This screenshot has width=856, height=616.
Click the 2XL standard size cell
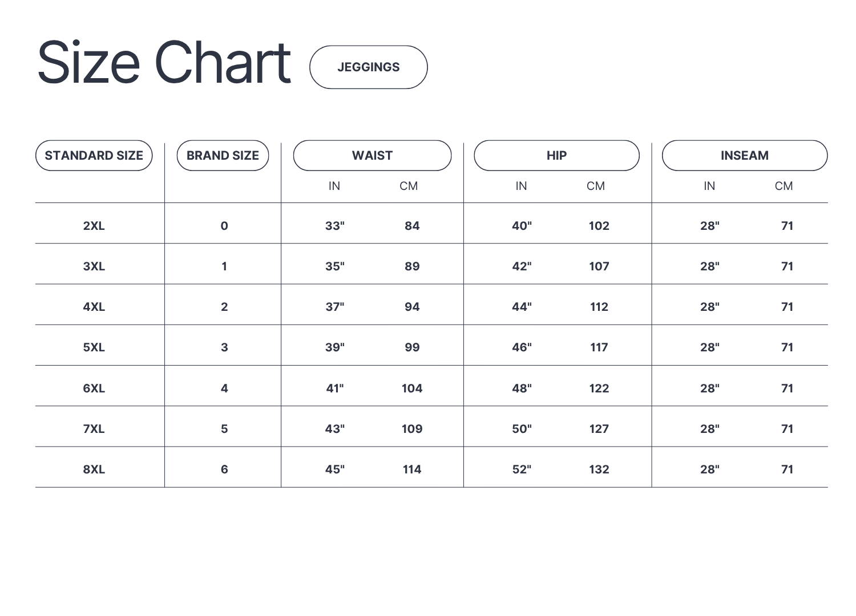94,226
